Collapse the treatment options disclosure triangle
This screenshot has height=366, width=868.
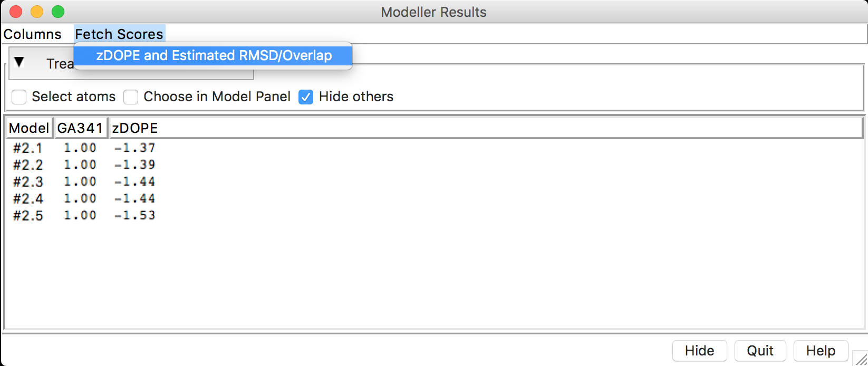click(20, 62)
